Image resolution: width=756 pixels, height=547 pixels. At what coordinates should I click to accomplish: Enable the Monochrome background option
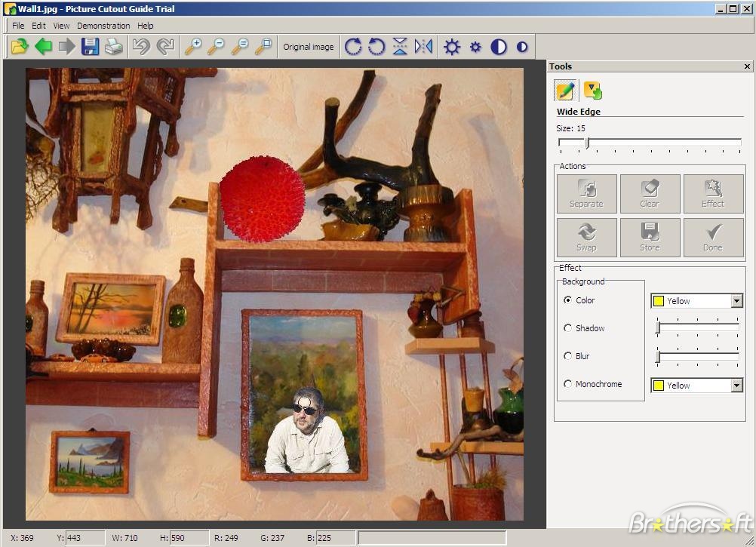click(x=568, y=384)
